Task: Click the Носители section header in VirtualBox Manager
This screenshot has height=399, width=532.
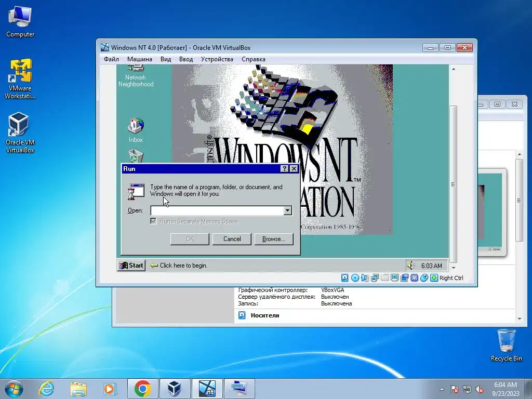Action: [265, 315]
